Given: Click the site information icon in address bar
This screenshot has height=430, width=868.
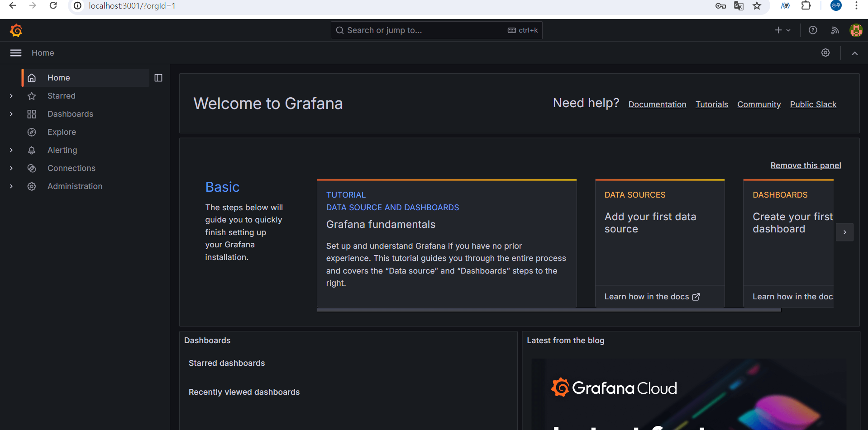Looking at the screenshot, I should [78, 5].
